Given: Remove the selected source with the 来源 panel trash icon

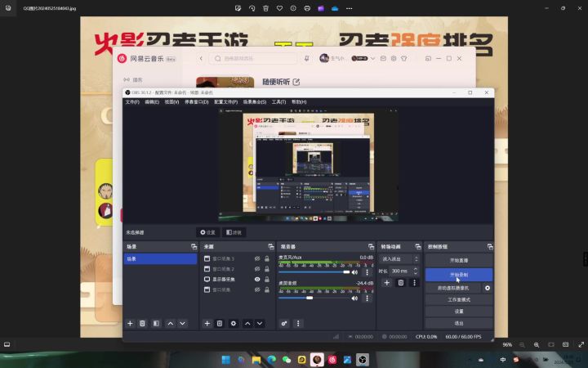Looking at the screenshot, I should (x=220, y=323).
